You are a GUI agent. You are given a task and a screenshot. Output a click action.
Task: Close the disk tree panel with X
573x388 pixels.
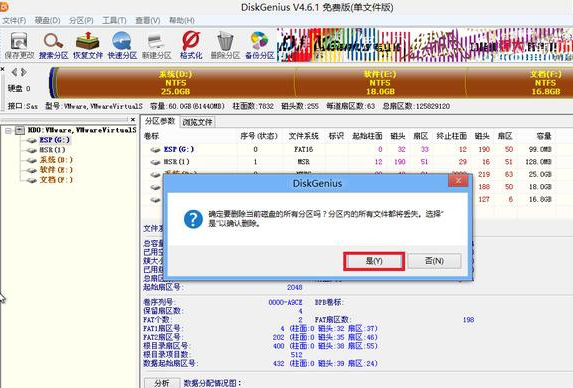point(133,119)
